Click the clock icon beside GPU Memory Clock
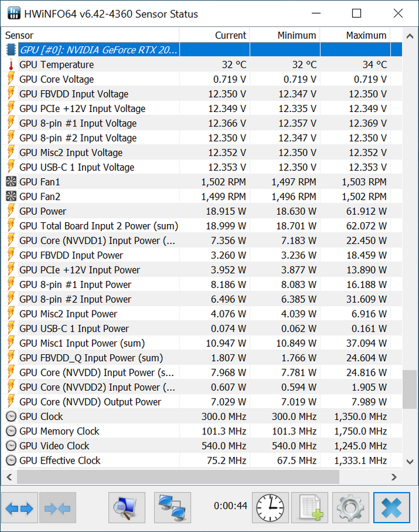This screenshot has height=532, width=419. [11, 431]
